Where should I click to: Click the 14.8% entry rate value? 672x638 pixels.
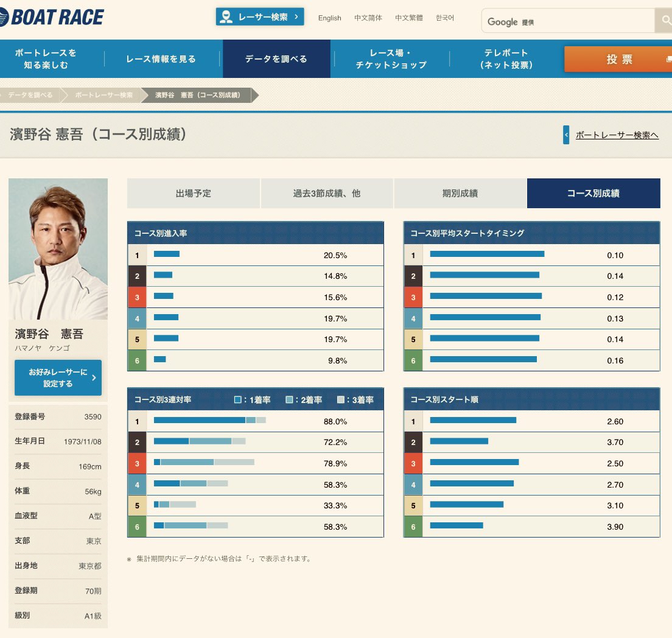335,276
